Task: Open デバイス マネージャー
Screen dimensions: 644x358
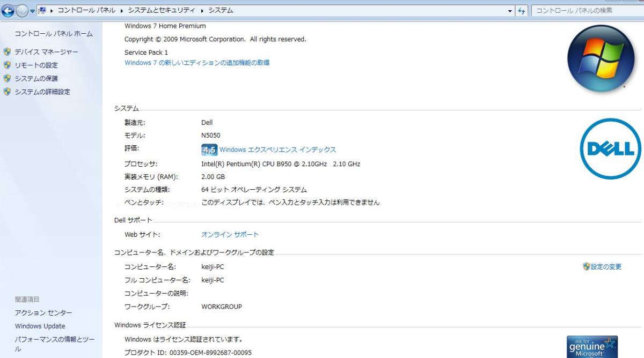Action: pos(46,52)
